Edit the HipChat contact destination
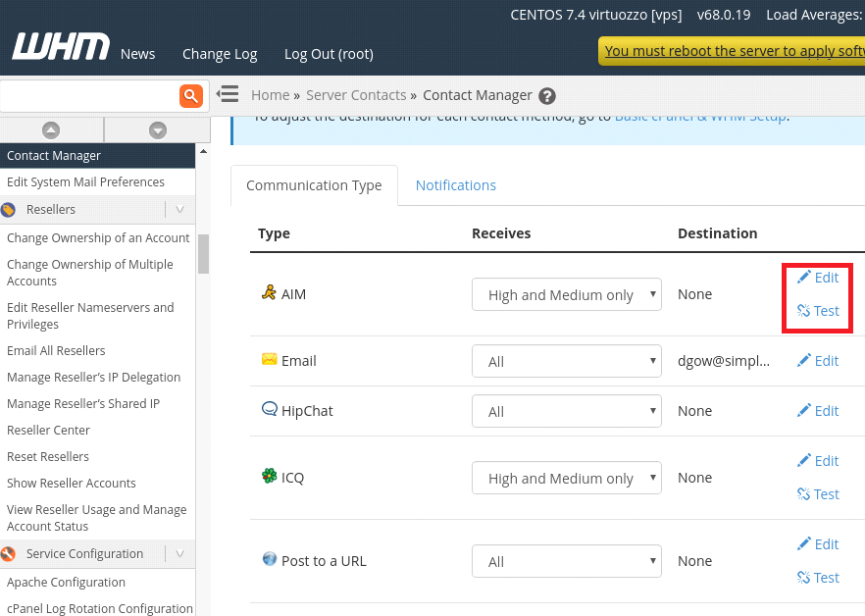This screenshot has height=616, width=865. (x=818, y=411)
